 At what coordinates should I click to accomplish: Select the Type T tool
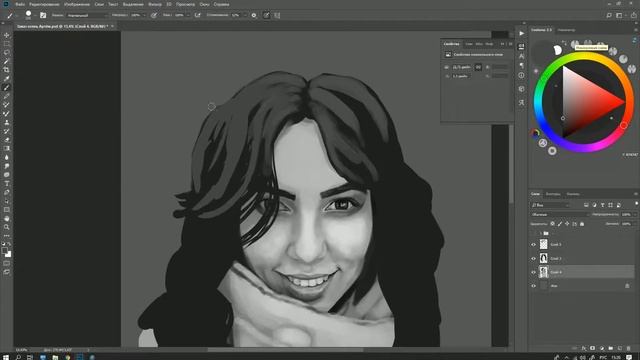tap(7, 183)
